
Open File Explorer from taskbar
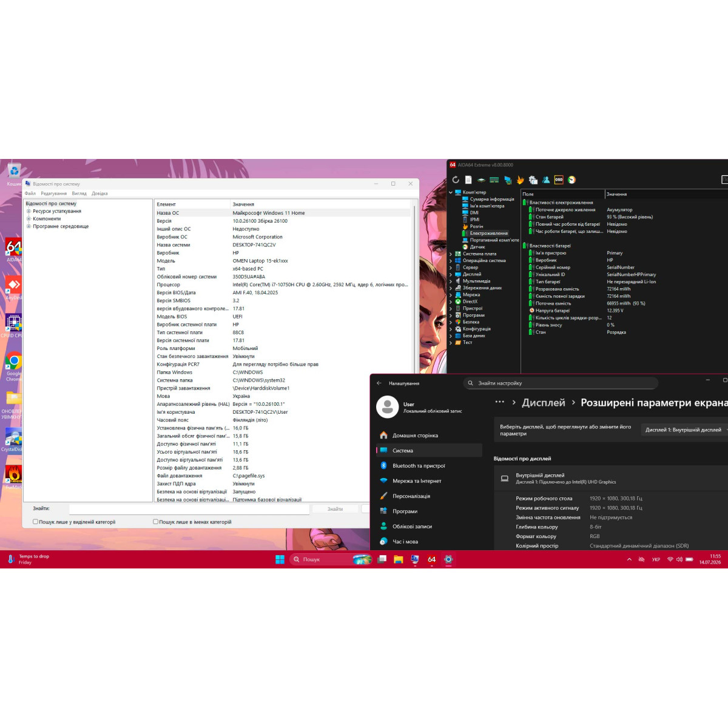[399, 559]
